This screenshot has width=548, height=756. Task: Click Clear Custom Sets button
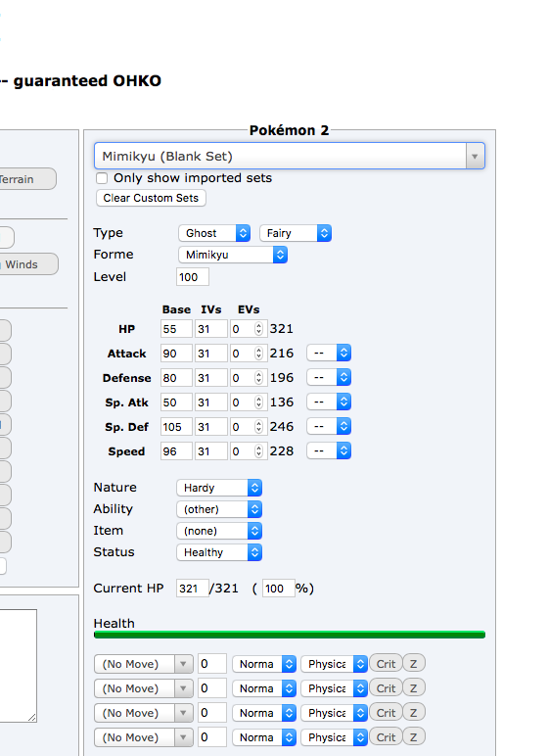tap(151, 198)
